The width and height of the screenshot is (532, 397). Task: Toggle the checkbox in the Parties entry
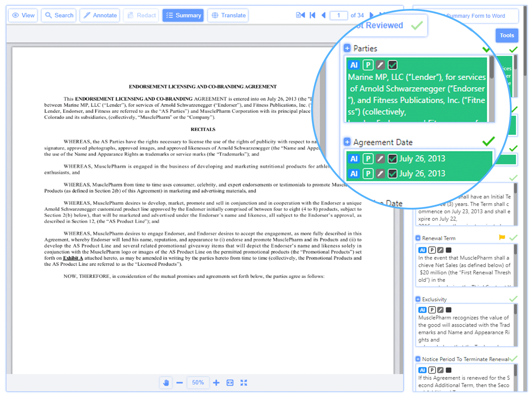point(393,65)
